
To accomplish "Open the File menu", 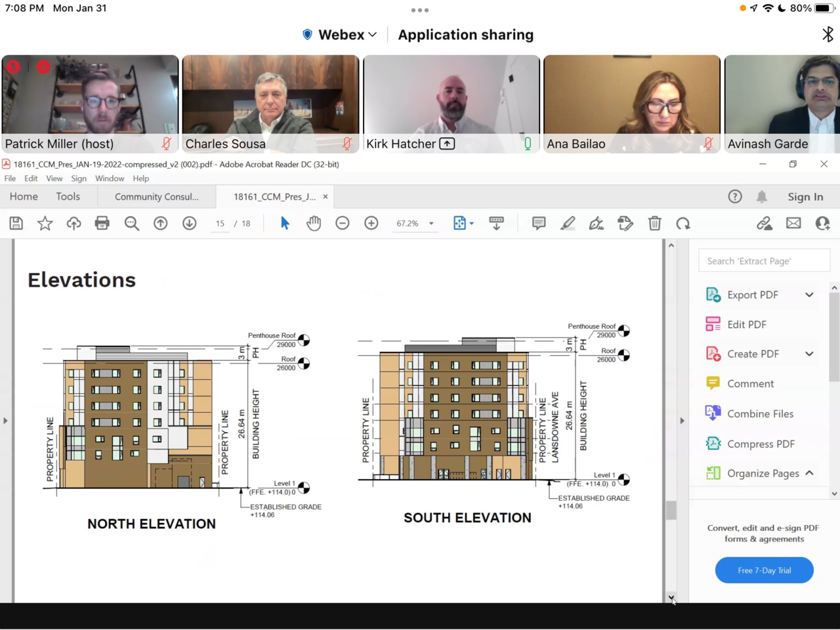I will coord(10,178).
